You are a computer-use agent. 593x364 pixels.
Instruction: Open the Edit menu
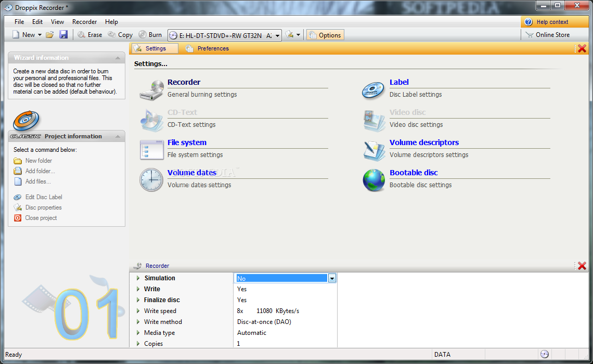(x=37, y=22)
